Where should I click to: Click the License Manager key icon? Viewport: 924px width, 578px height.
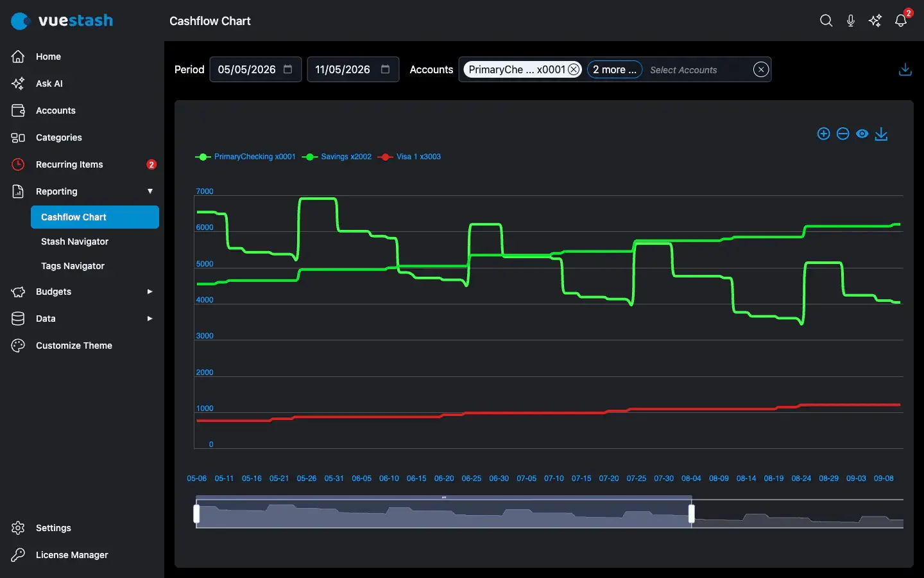(x=18, y=555)
